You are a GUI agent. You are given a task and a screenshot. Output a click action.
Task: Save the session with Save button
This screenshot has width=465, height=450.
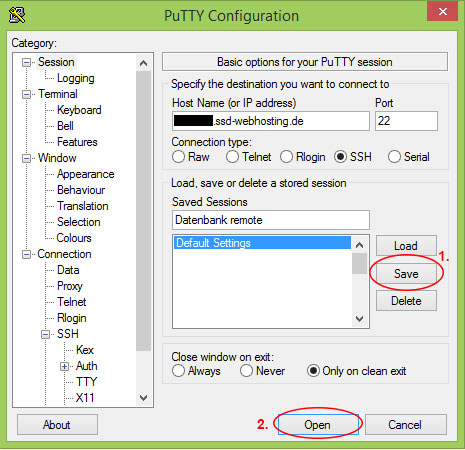[406, 274]
